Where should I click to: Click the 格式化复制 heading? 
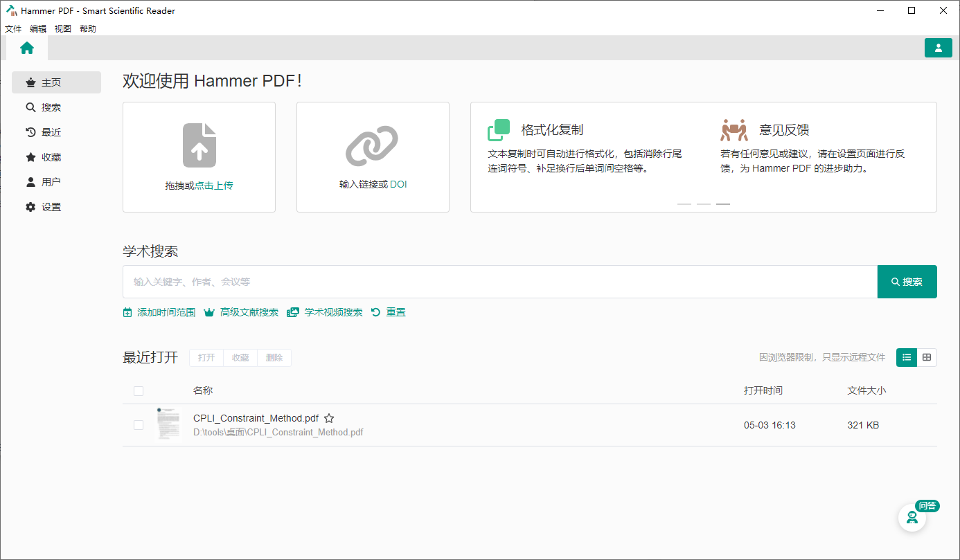point(552,129)
